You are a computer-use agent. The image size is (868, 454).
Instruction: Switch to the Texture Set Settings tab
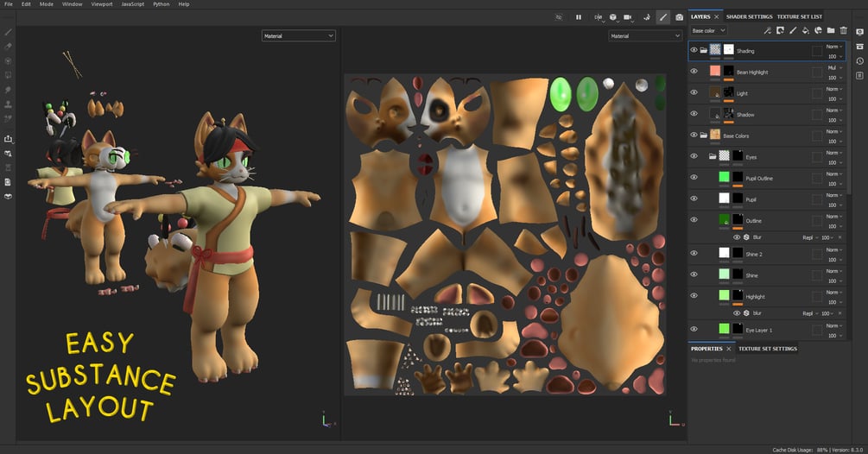point(767,349)
